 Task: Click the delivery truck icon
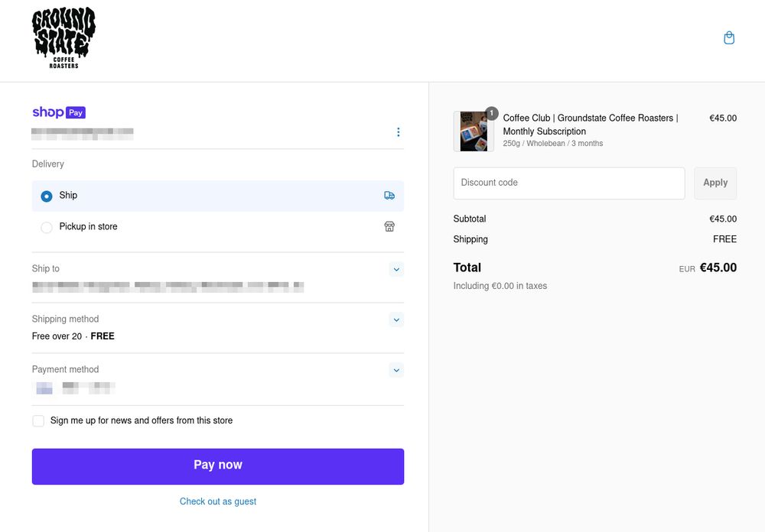coord(389,196)
